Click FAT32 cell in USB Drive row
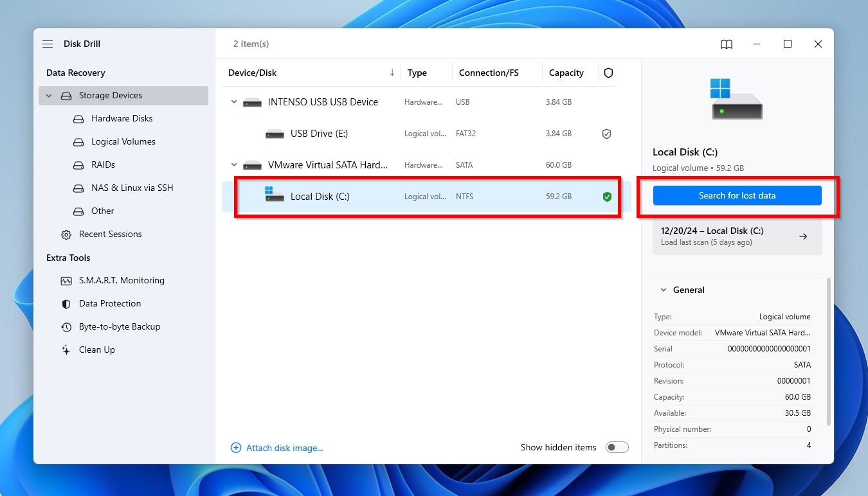The height and width of the screenshot is (496, 868). click(x=466, y=134)
